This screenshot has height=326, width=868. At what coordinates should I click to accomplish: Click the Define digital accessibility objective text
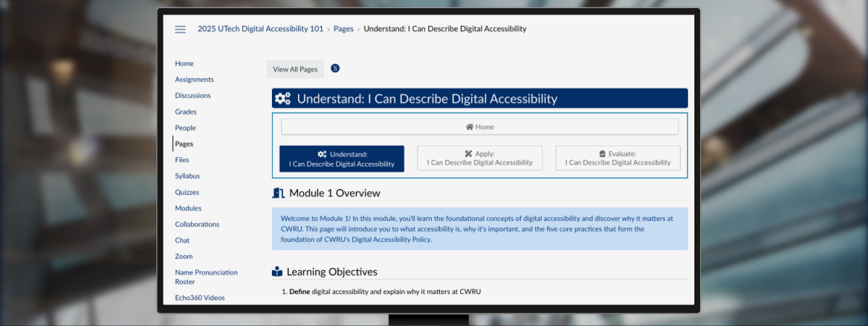[x=385, y=292]
